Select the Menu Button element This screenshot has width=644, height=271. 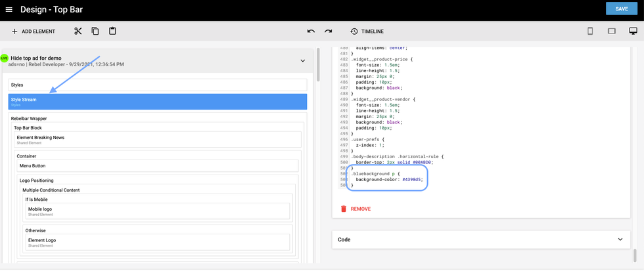pyautogui.click(x=158, y=166)
